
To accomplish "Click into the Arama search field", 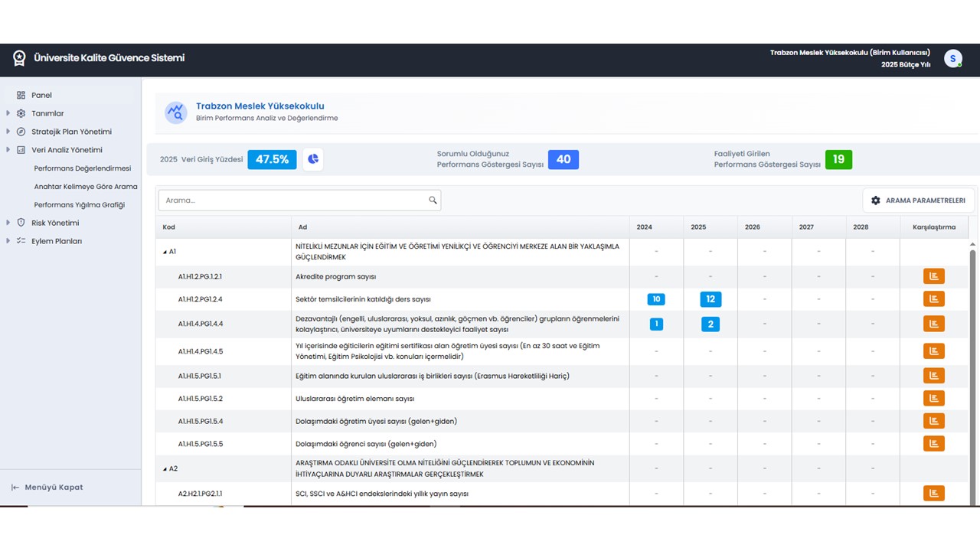I will click(x=295, y=201).
